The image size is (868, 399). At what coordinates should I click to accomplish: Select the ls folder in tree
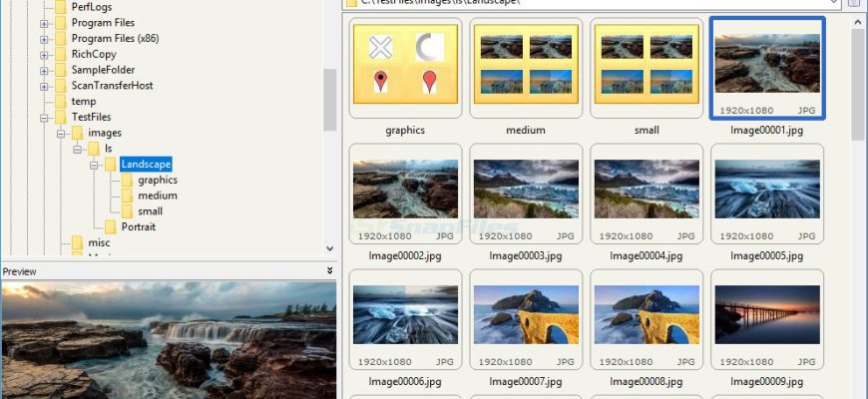109,149
